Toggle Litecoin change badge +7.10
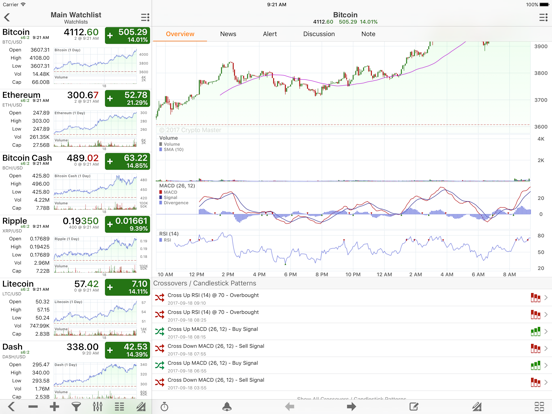Image resolution: width=552 pixels, height=414 pixels. [x=127, y=288]
